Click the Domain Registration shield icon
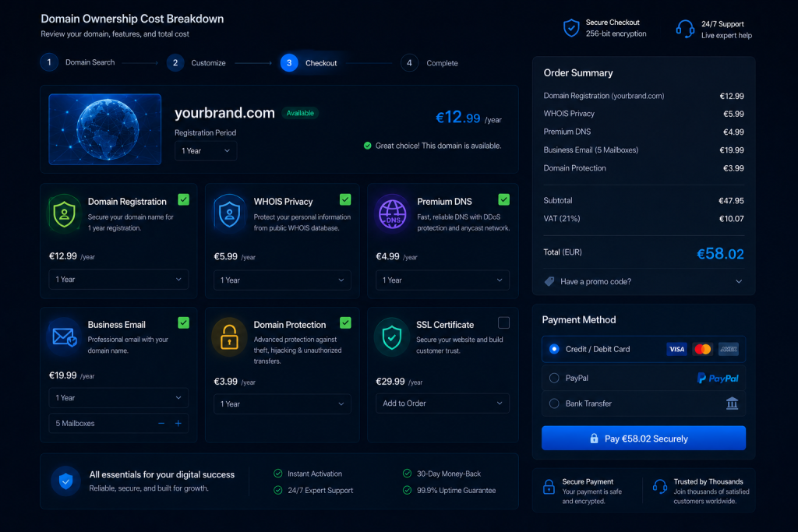 [64, 213]
